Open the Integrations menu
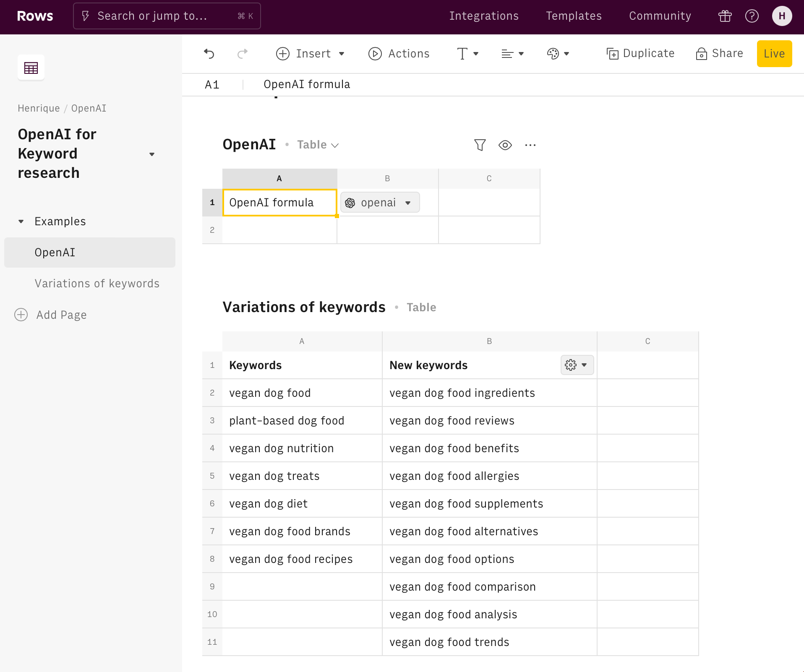The image size is (804, 672). 484,16
